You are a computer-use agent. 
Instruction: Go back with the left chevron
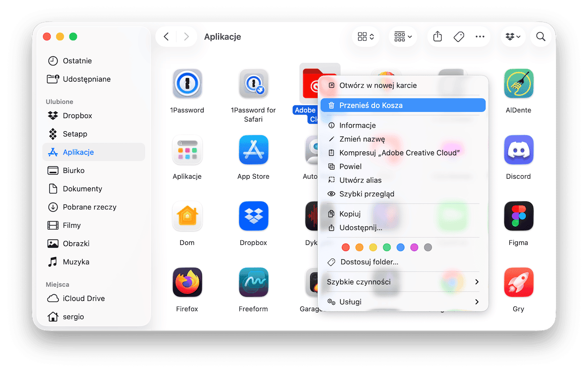(x=166, y=37)
